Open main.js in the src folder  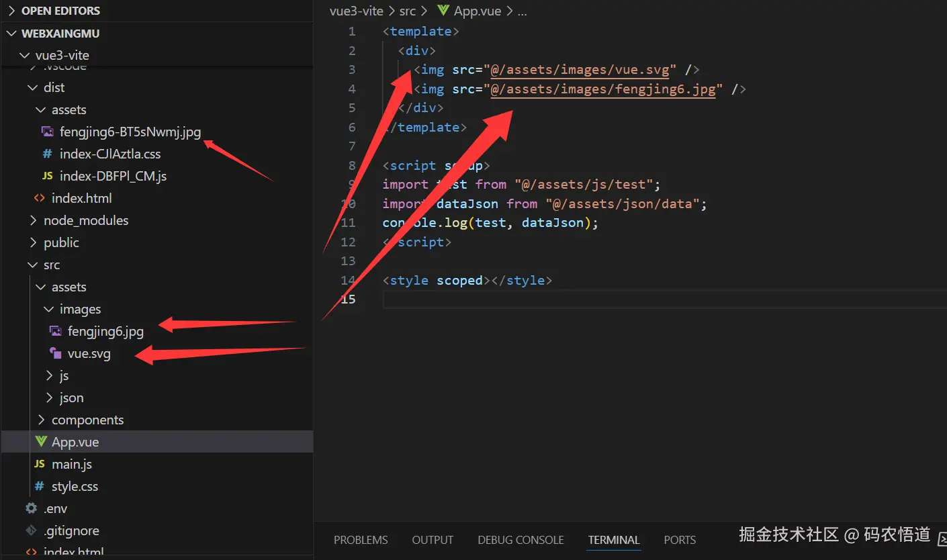coord(72,465)
